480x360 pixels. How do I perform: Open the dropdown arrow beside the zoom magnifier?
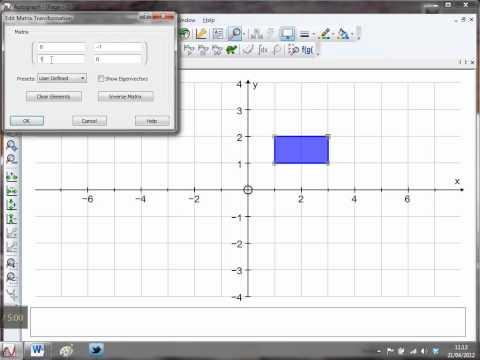(244, 34)
